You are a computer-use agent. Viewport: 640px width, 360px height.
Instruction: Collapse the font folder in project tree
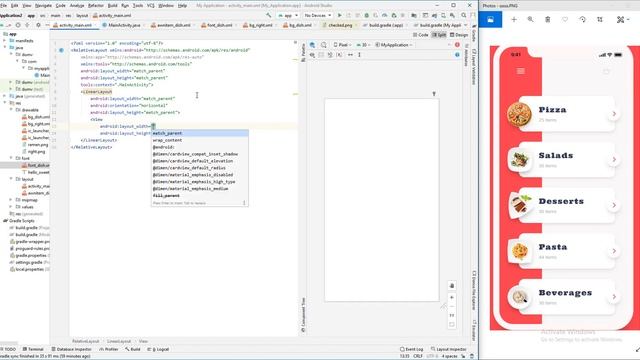tap(11, 158)
